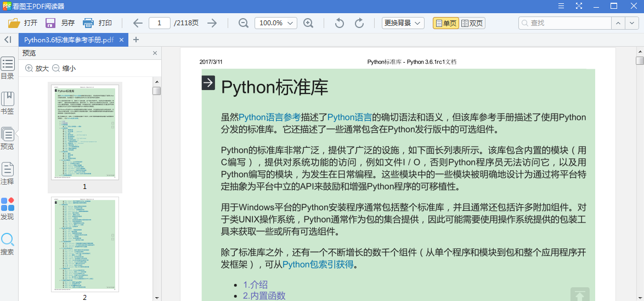Zoom in with the toolbar plus magnifier

308,23
